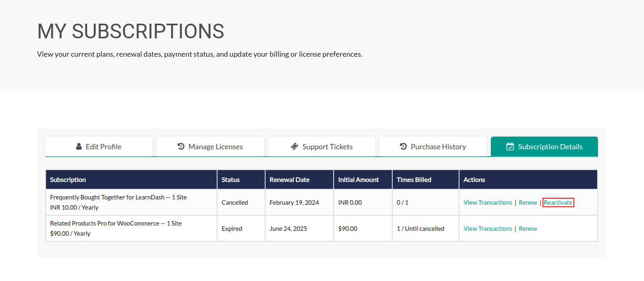Screen dimensions: 644x281
Task: Select the Subscription Details tab
Action: (x=550, y=147)
